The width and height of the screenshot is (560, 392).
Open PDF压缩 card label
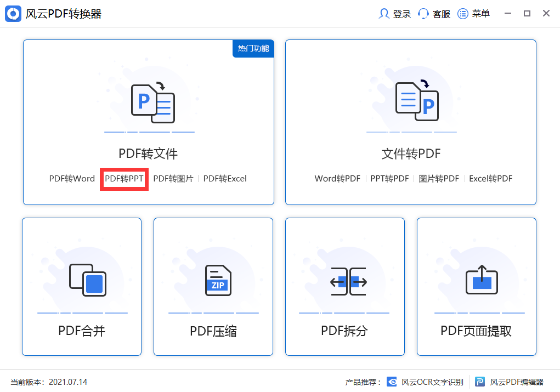coord(213,331)
